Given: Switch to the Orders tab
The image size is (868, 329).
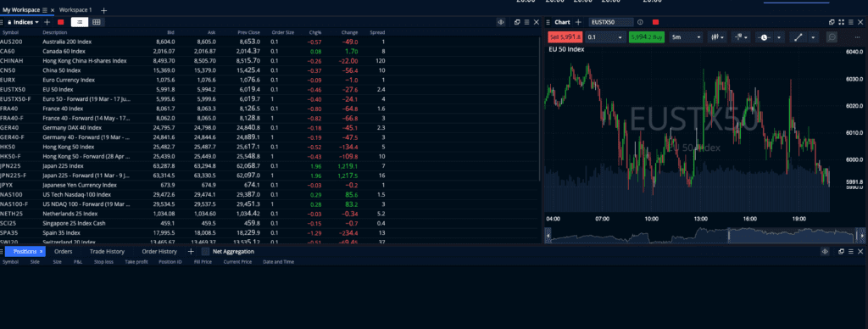Looking at the screenshot, I should tap(63, 252).
